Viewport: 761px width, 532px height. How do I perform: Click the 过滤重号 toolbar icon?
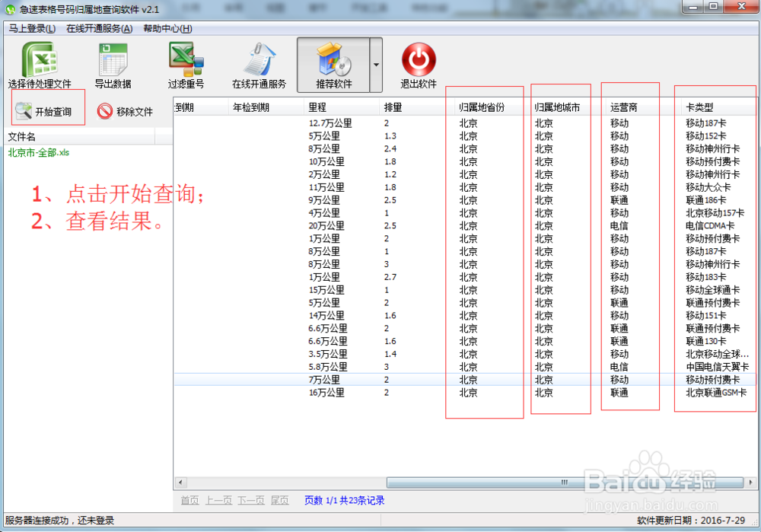[186, 59]
